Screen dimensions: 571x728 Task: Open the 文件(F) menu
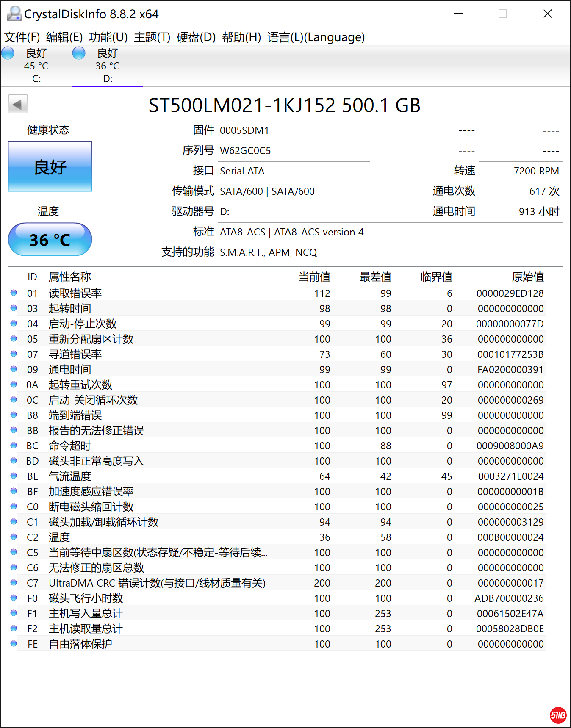point(22,37)
